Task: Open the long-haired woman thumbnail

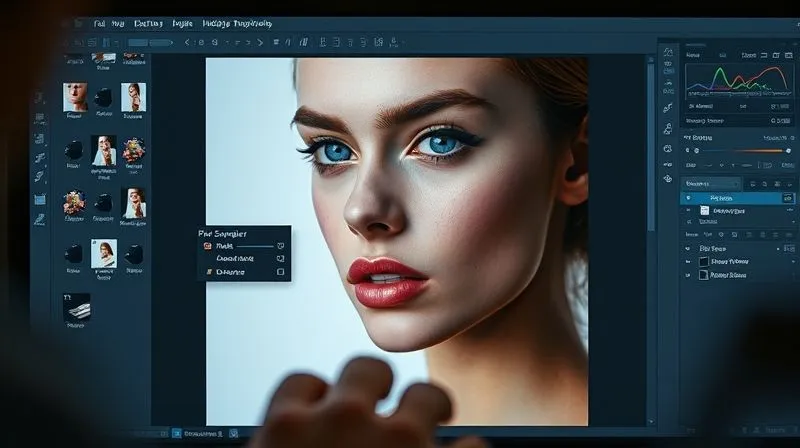Action: click(x=104, y=254)
